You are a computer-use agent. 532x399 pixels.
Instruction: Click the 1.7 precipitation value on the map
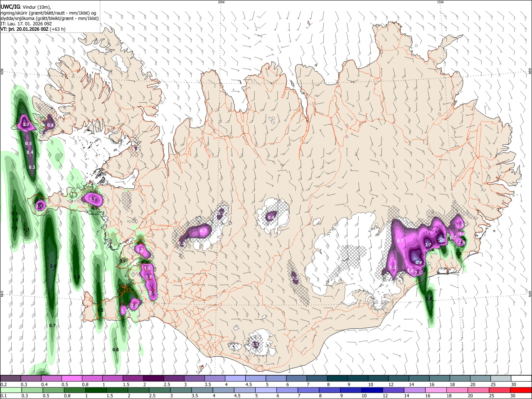point(93,199)
